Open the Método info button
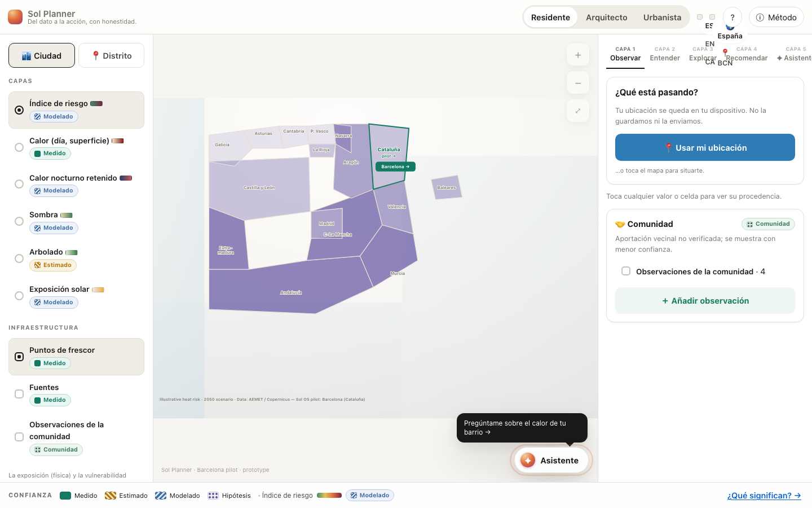The image size is (812, 508). point(776,17)
